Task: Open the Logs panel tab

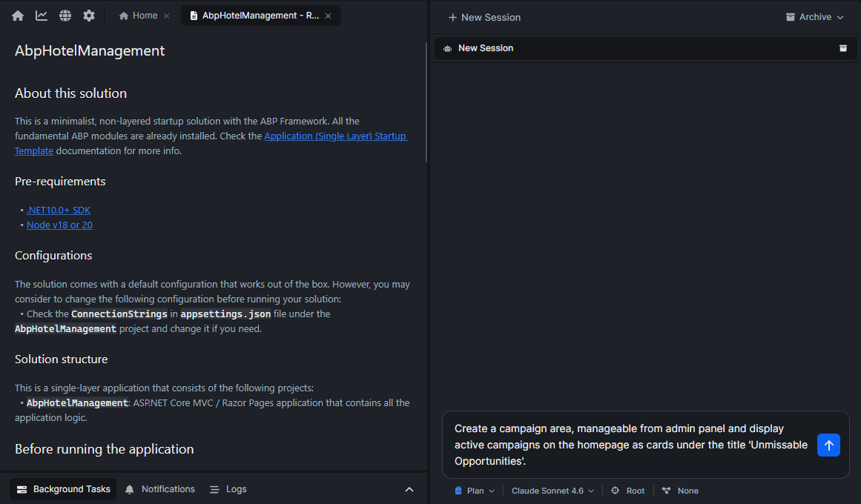Action: [x=228, y=489]
